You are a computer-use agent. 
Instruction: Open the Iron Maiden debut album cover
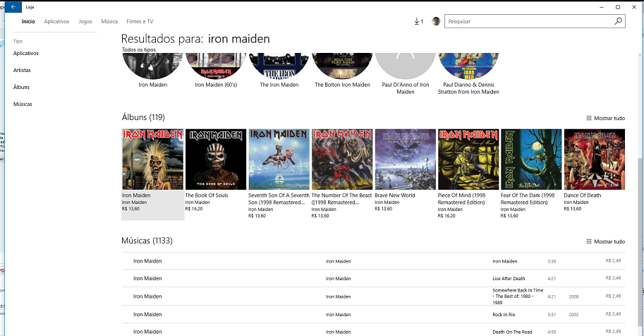[x=153, y=159]
